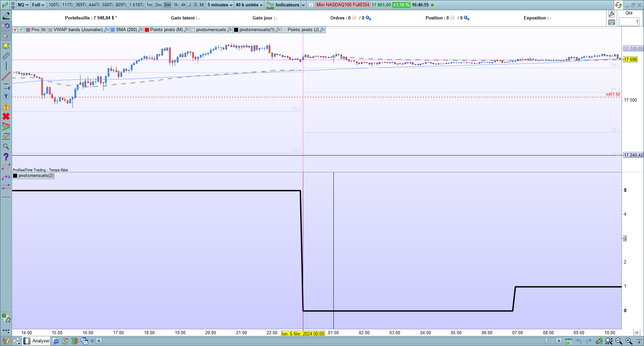Switch to the 1h timeframe
The width and height of the screenshot is (644, 346).
click(x=176, y=5)
